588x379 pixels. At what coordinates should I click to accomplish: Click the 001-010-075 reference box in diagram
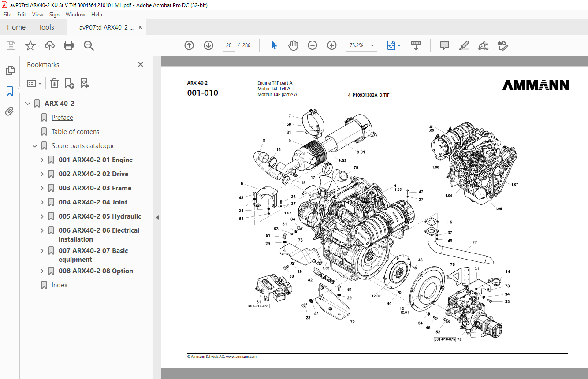(x=444, y=339)
